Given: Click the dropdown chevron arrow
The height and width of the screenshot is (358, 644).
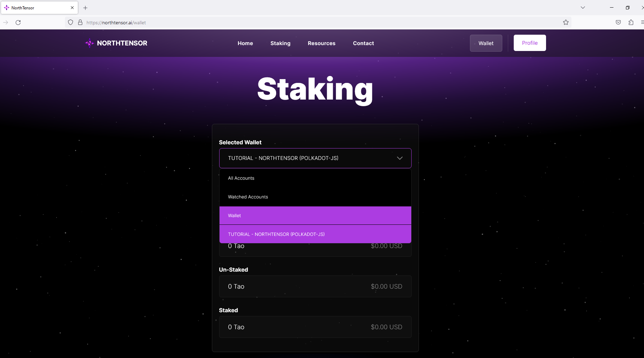Looking at the screenshot, I should pos(400,158).
